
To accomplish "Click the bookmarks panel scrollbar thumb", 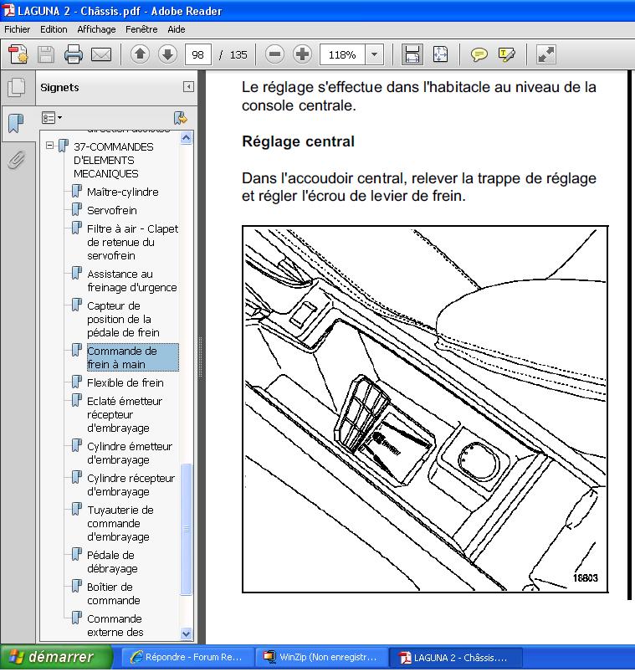I will pos(186,529).
